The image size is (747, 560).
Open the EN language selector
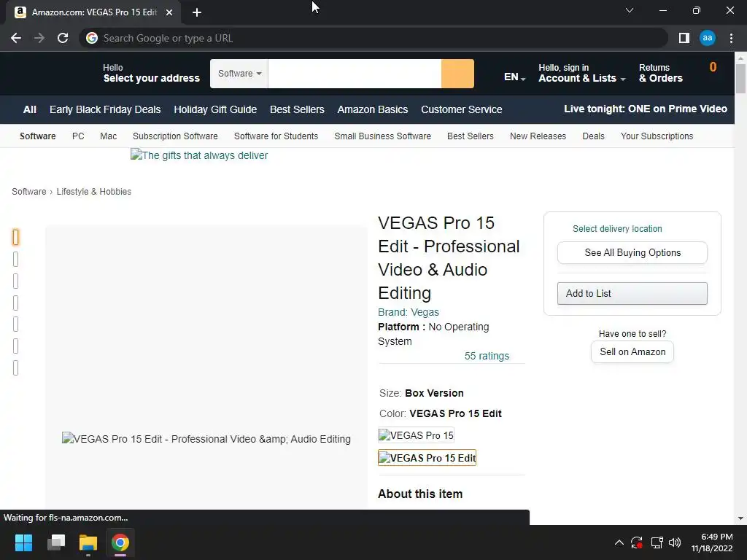pyautogui.click(x=514, y=77)
